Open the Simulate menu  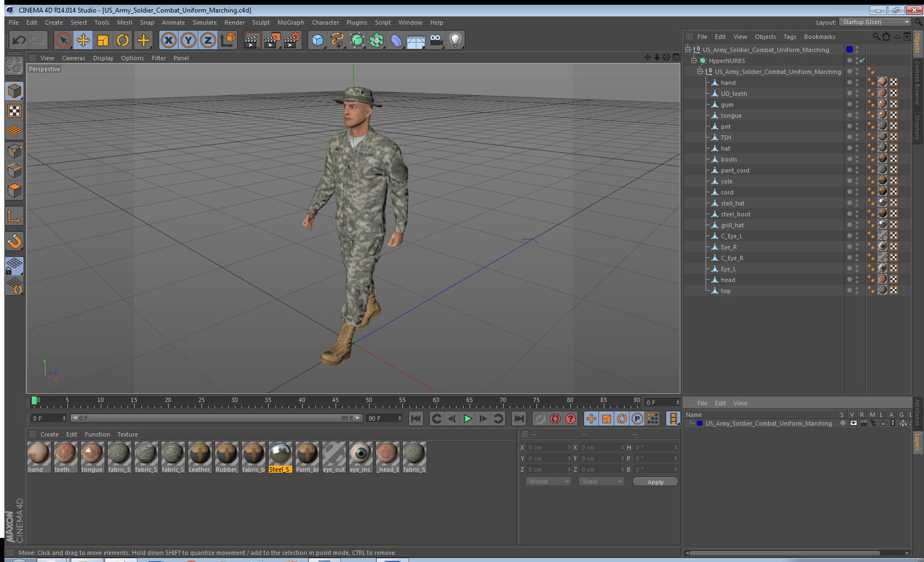click(205, 22)
